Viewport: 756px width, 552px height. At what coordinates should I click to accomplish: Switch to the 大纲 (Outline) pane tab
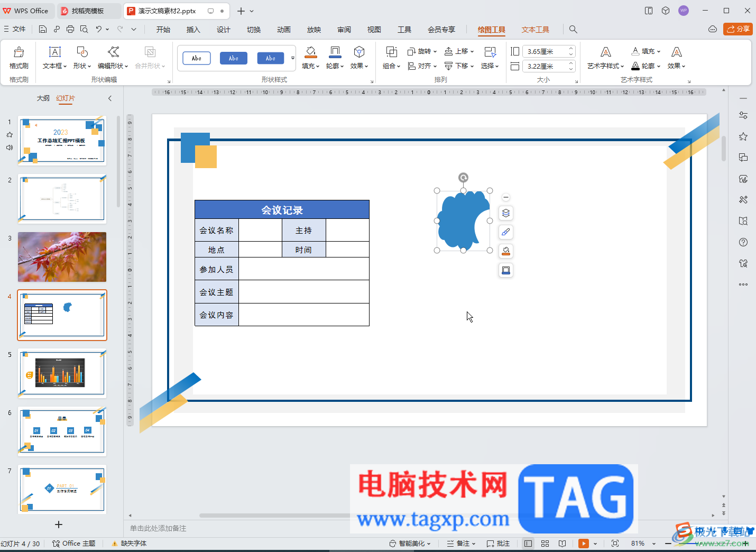(x=43, y=98)
